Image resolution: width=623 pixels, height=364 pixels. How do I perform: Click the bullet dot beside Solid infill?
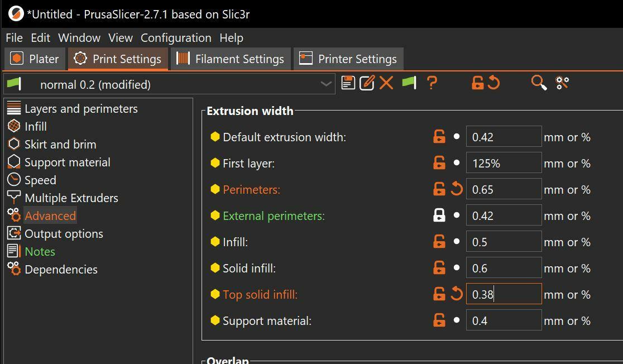click(457, 267)
